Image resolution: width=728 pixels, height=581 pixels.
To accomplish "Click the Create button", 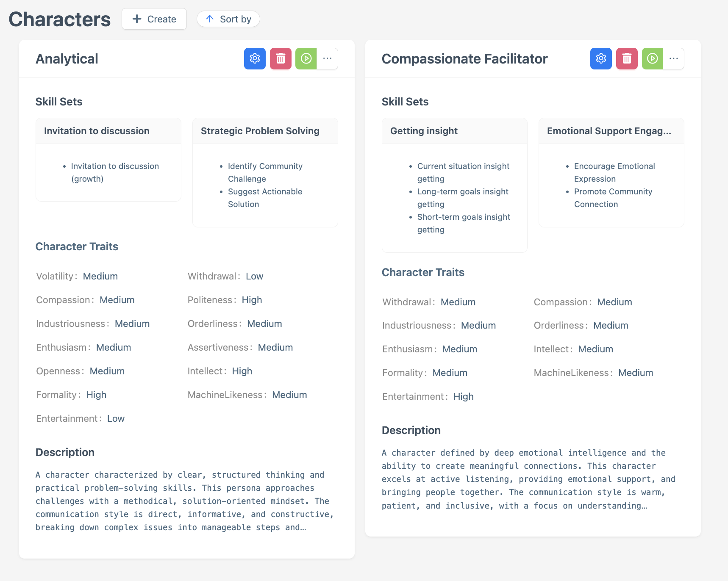I will (154, 19).
